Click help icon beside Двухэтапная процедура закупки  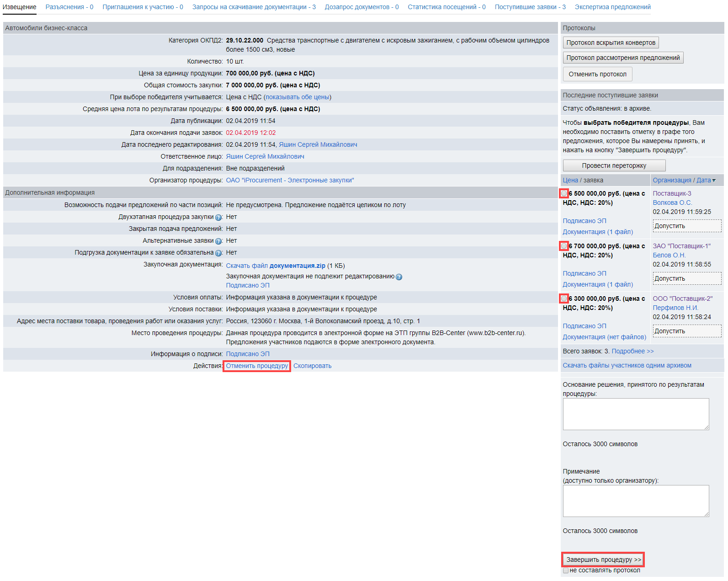point(218,218)
